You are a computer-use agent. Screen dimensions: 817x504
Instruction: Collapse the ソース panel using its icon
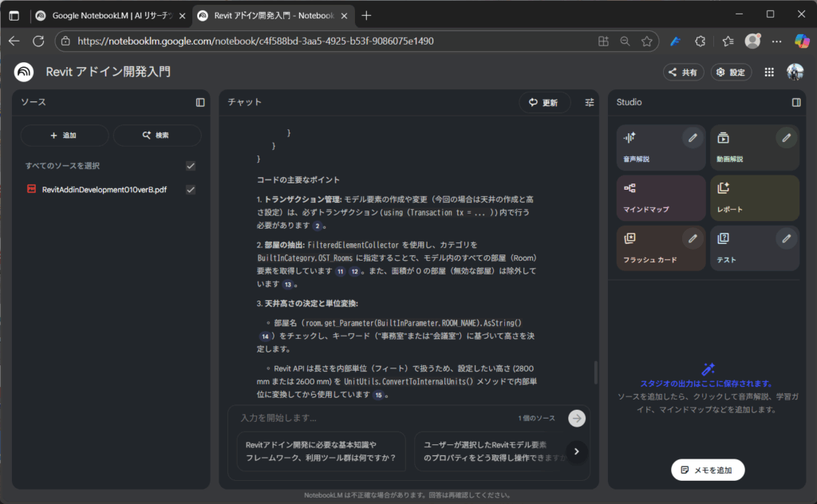tap(200, 102)
